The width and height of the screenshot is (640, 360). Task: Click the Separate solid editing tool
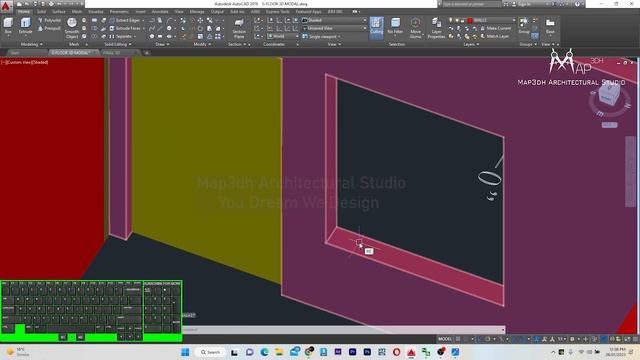click(x=122, y=36)
